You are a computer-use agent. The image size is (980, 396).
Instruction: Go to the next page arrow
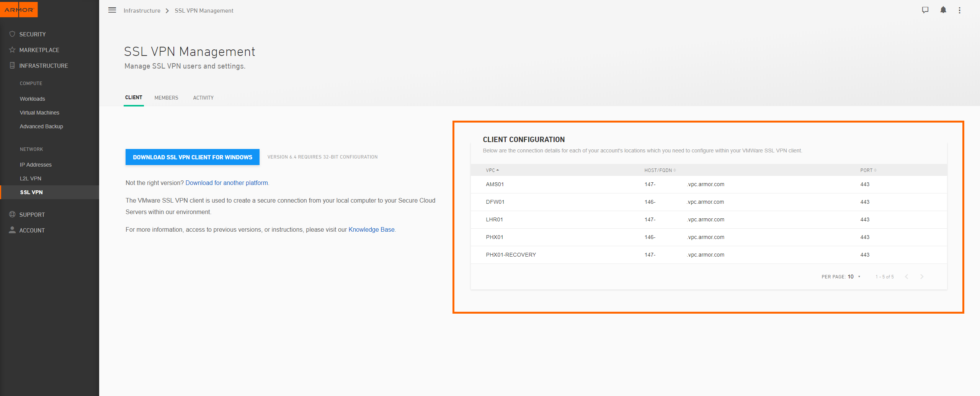point(922,277)
